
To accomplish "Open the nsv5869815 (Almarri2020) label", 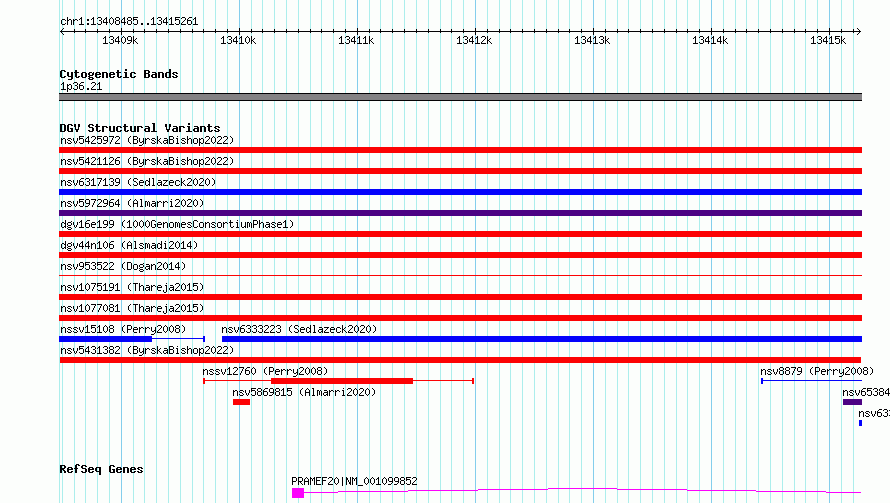I will pyautogui.click(x=304, y=392).
